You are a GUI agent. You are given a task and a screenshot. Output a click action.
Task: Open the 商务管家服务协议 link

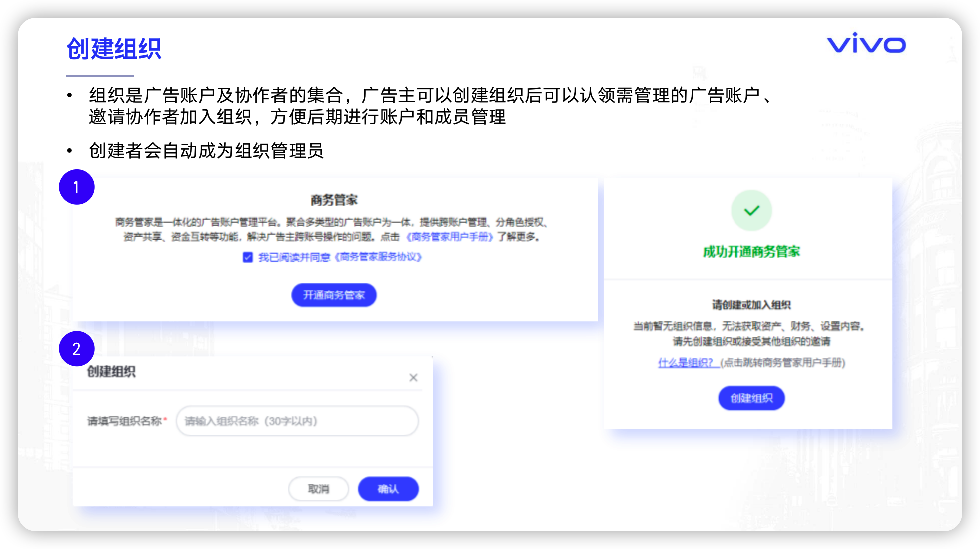[378, 257]
